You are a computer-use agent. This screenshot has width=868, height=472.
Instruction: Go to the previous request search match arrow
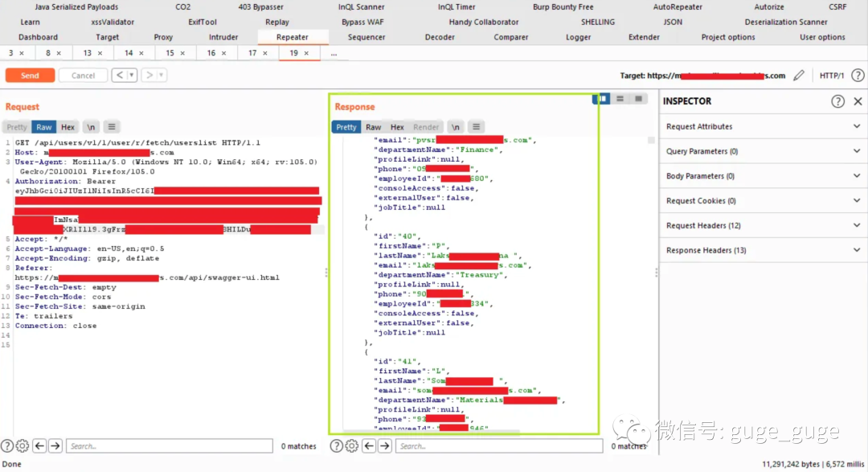pos(39,446)
